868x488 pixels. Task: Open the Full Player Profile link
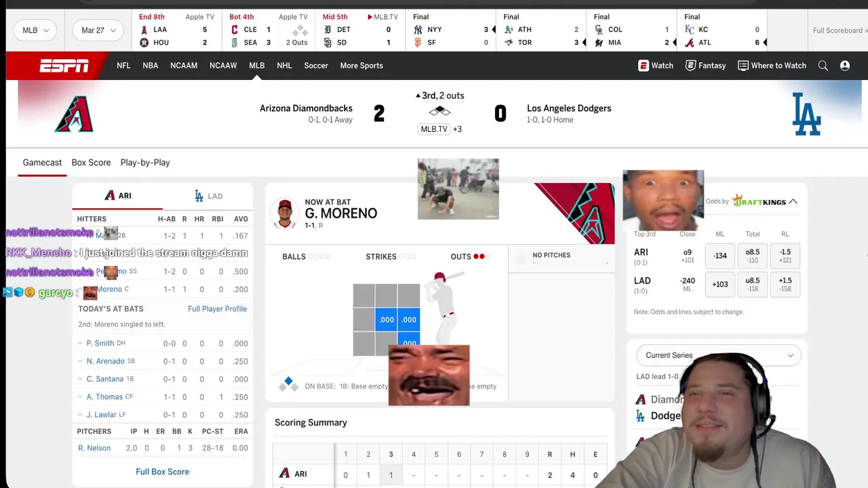tap(217, 309)
